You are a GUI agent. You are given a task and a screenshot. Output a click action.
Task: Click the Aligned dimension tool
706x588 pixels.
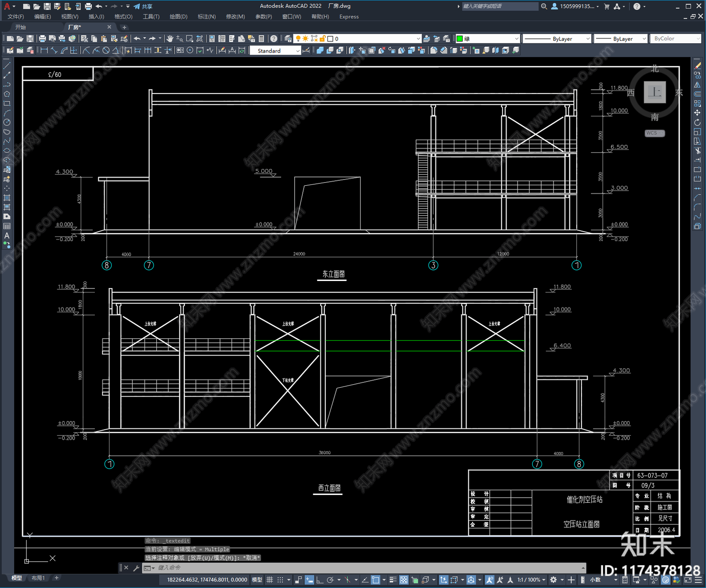54,50
